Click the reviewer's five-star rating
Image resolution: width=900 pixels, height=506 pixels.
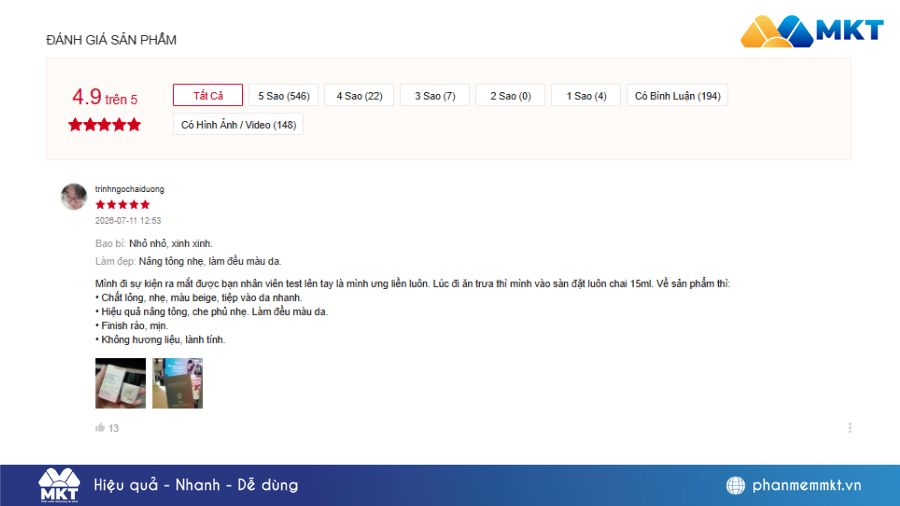tap(122, 204)
